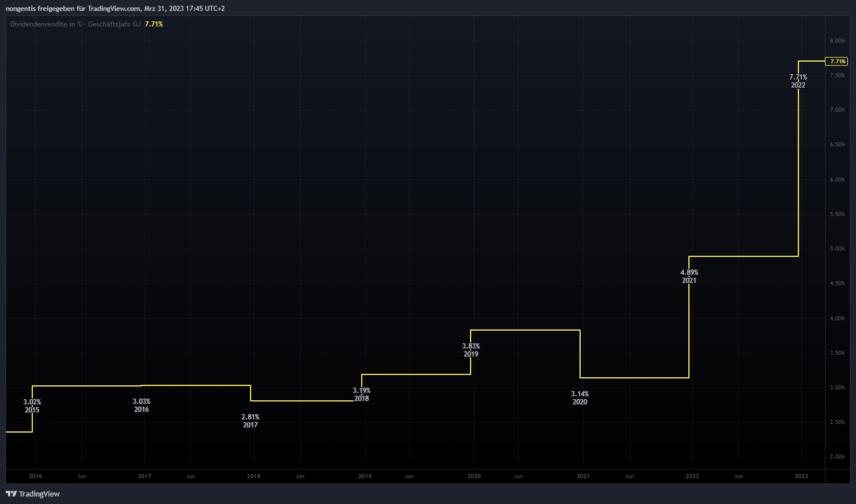Select the 3.02% 2015 data label

pyautogui.click(x=32, y=406)
